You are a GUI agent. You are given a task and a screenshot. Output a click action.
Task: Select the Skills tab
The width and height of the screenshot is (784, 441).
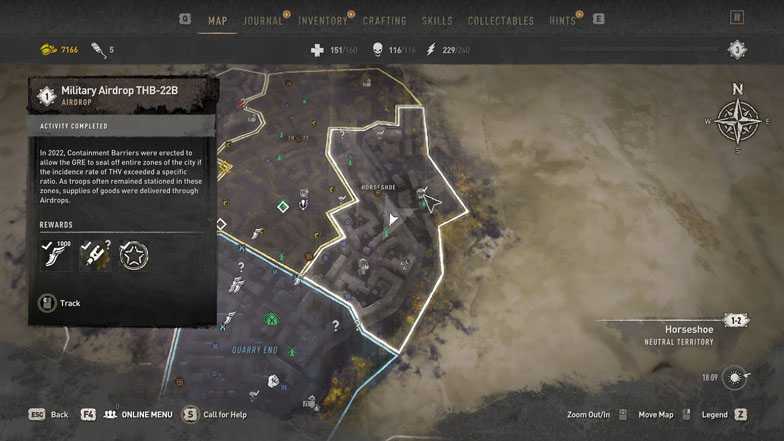(x=437, y=21)
